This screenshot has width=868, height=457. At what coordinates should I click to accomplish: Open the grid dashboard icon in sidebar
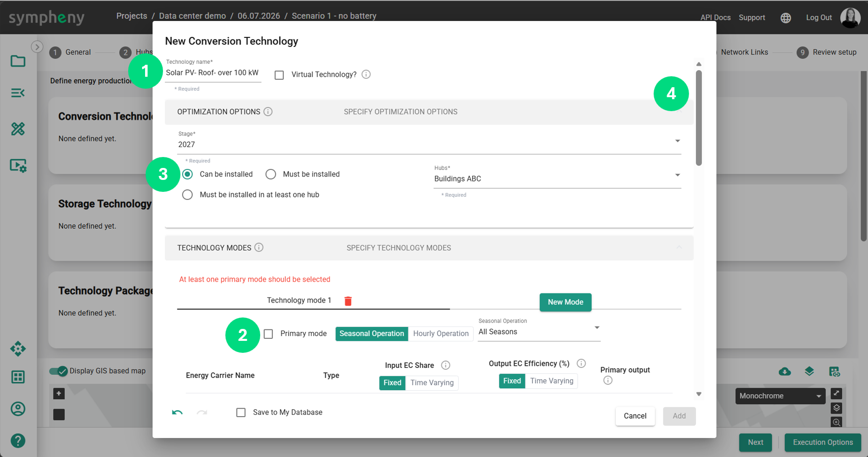tap(18, 377)
